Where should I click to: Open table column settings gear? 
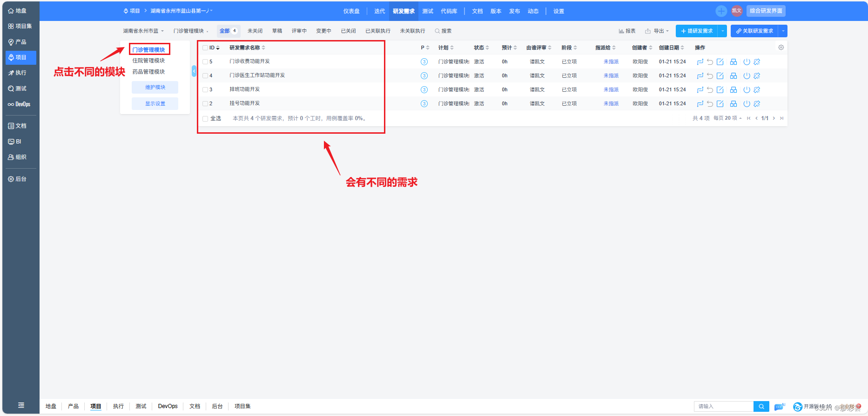coord(781,48)
